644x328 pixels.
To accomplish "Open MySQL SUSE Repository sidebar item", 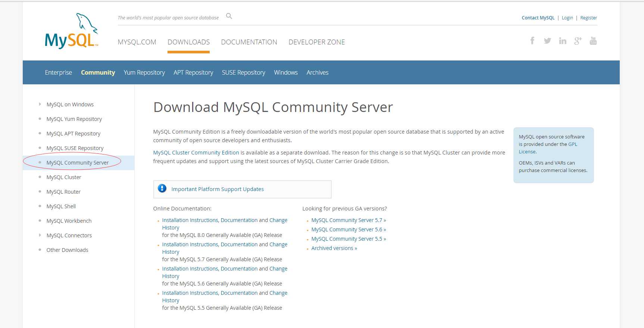I will pos(75,148).
